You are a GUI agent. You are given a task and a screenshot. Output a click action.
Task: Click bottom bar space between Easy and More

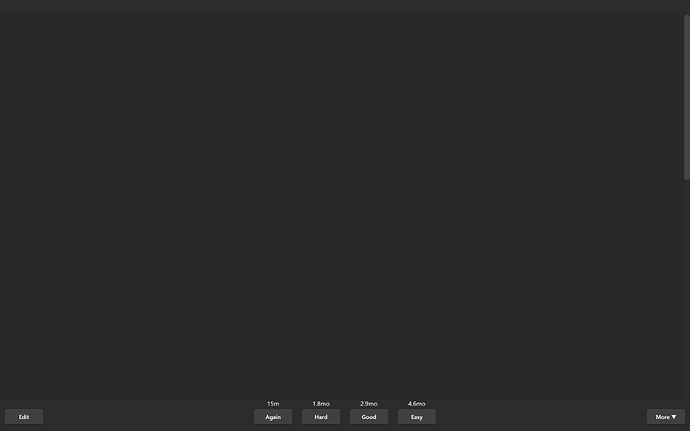click(540, 417)
